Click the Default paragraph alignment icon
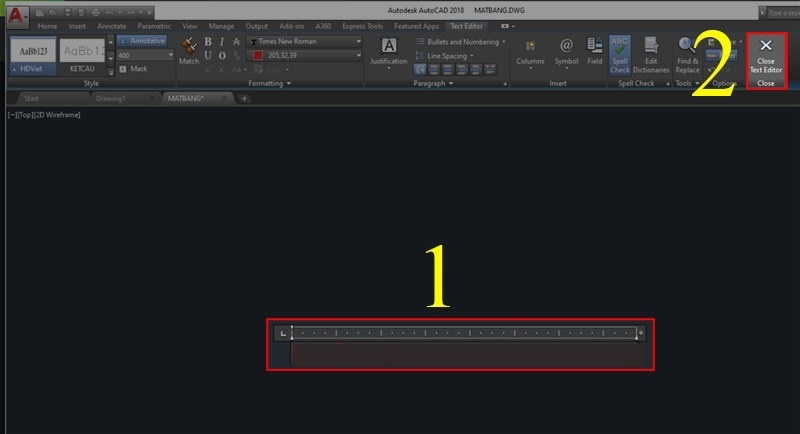Image resolution: width=800 pixels, height=434 pixels. [420, 69]
